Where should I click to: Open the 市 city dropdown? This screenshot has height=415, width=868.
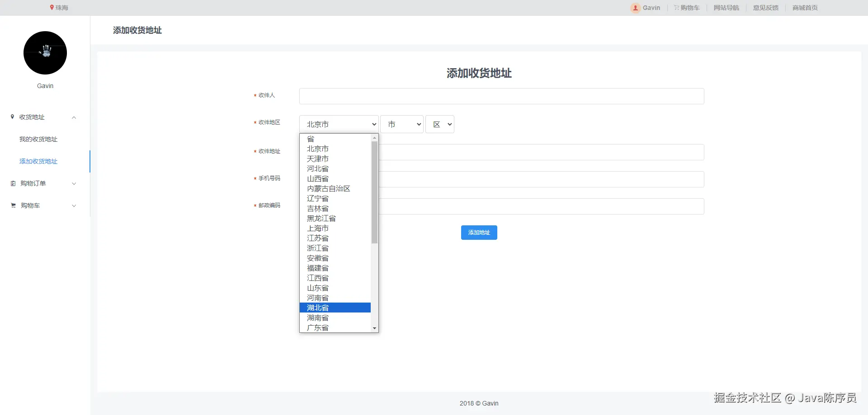402,124
